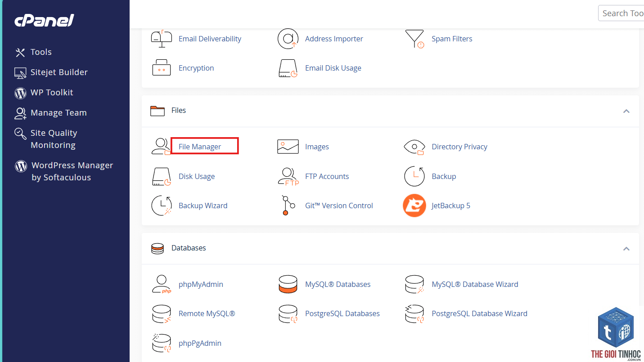The width and height of the screenshot is (644, 362).
Task: Click the PostgreSQL Database Wizard icon
Action: point(414,314)
